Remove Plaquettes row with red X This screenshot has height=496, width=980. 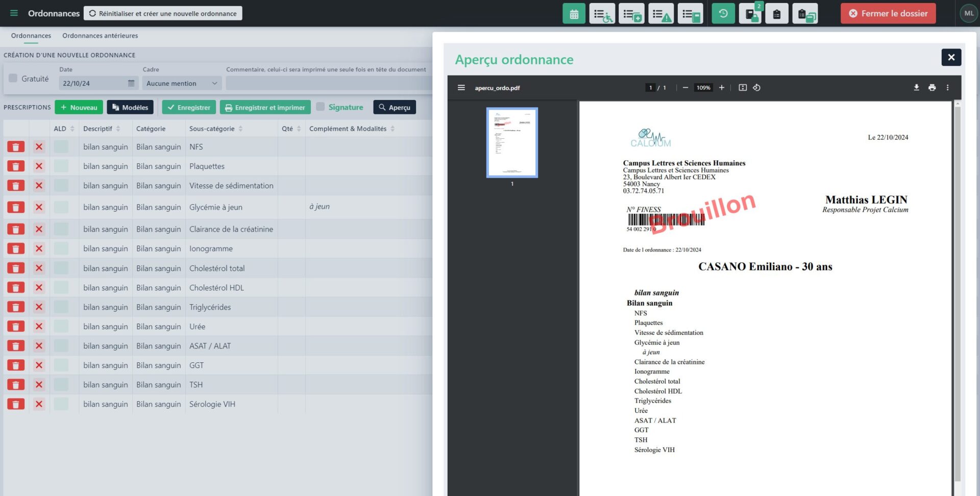(39, 166)
